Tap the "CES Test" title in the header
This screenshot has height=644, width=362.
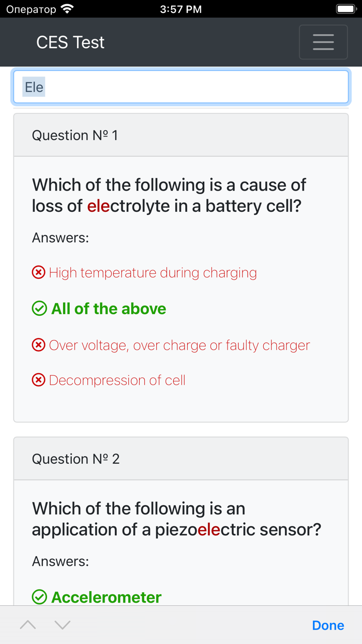pyautogui.click(x=70, y=42)
